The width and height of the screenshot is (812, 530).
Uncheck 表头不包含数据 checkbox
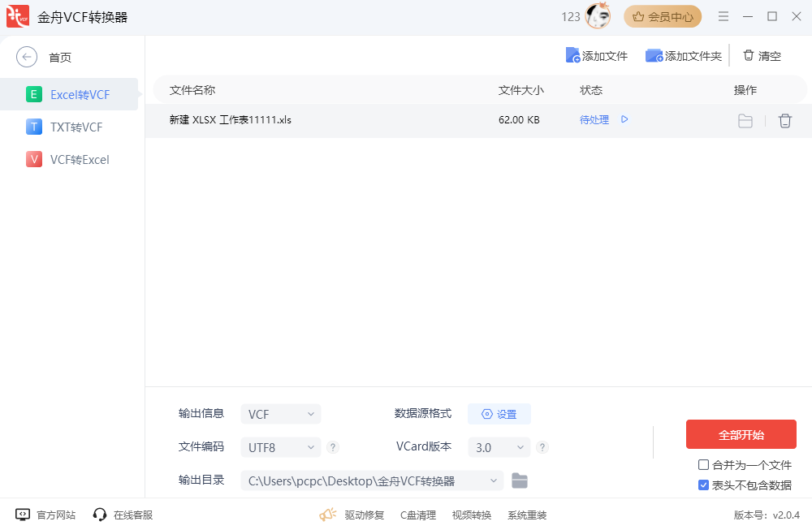click(x=703, y=485)
